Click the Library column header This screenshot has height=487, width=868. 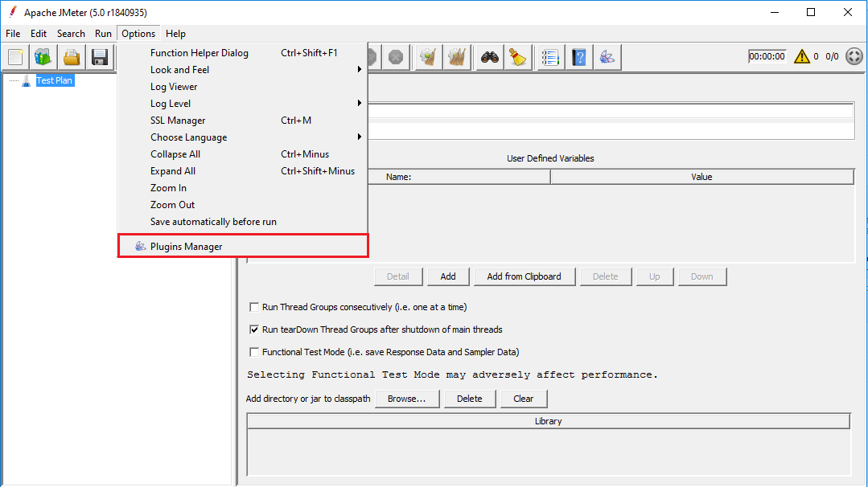[548, 421]
